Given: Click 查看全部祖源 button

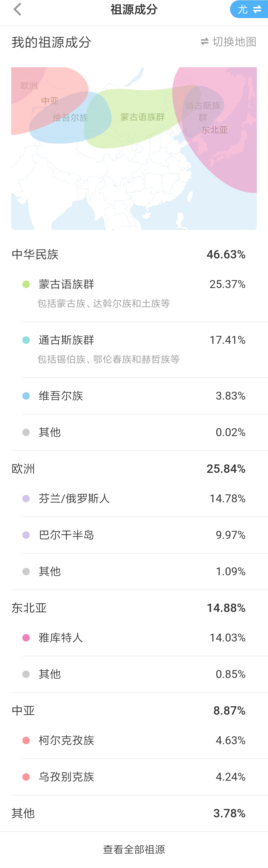Looking at the screenshot, I should (134, 849).
